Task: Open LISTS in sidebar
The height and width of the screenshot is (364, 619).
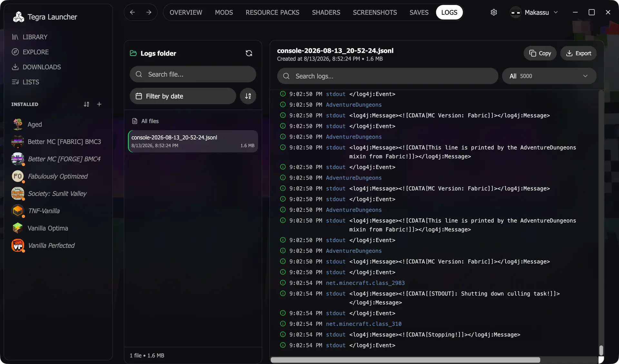Action: tap(25, 82)
